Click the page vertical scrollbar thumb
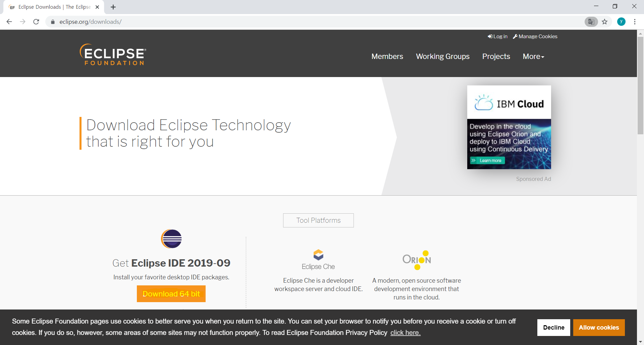The width and height of the screenshot is (644, 345). (x=640, y=85)
